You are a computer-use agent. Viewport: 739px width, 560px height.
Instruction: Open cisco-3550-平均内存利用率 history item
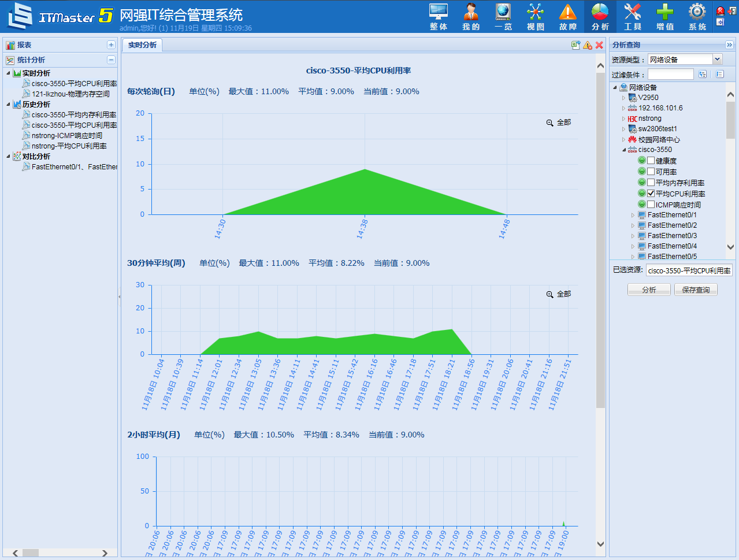click(74, 115)
